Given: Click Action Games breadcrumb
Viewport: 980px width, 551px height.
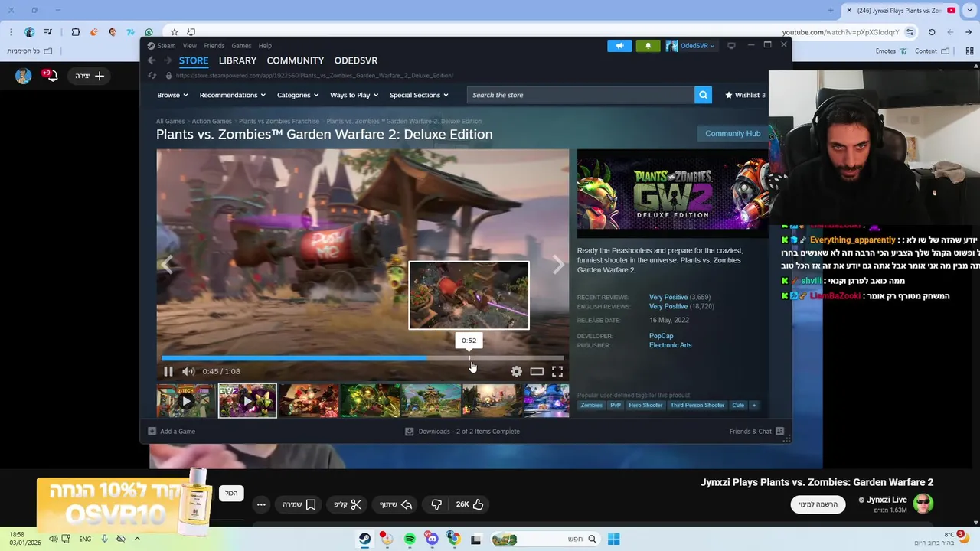Looking at the screenshot, I should click(x=211, y=121).
